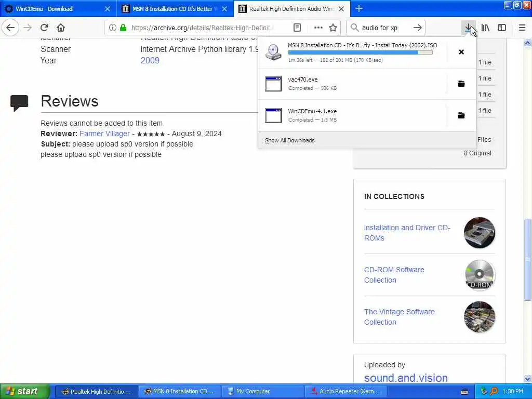
Task: Open the 2009 year link
Action: point(150,60)
